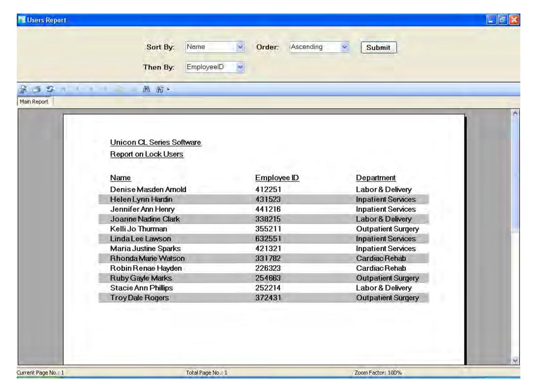Screen dimensions: 533x392
Task: Click employee ID 331782
Action: tap(268, 258)
